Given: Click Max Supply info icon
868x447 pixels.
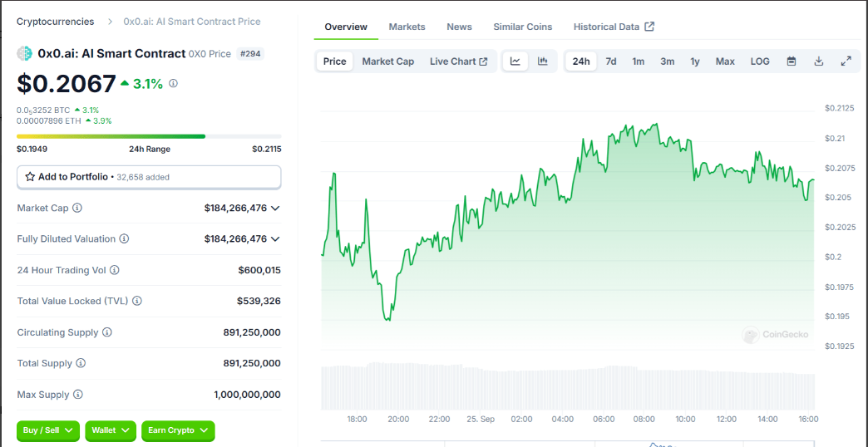Looking at the screenshot, I should point(78,395).
